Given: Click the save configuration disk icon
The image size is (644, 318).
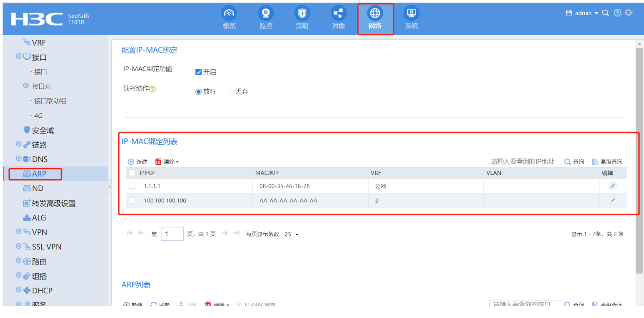Looking at the screenshot, I should 569,13.
